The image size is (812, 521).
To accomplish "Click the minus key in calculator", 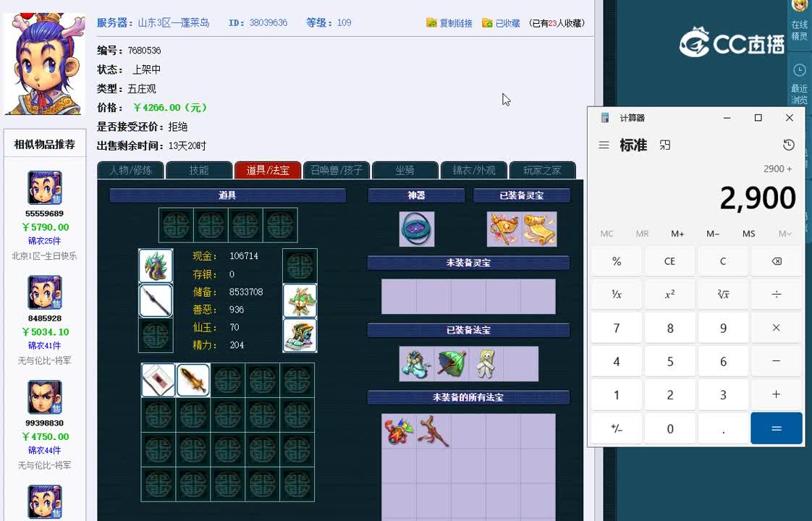I will pos(777,361).
